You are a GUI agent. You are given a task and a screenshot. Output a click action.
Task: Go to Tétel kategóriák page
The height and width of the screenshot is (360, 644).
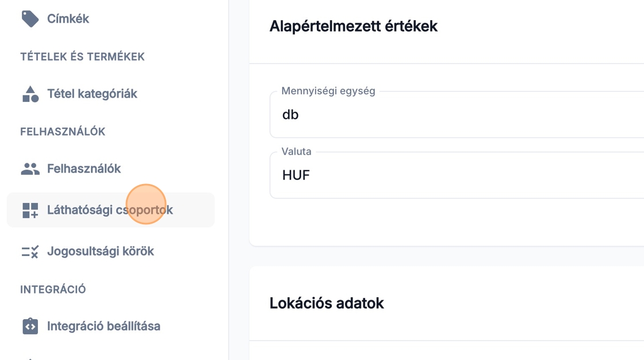click(92, 94)
